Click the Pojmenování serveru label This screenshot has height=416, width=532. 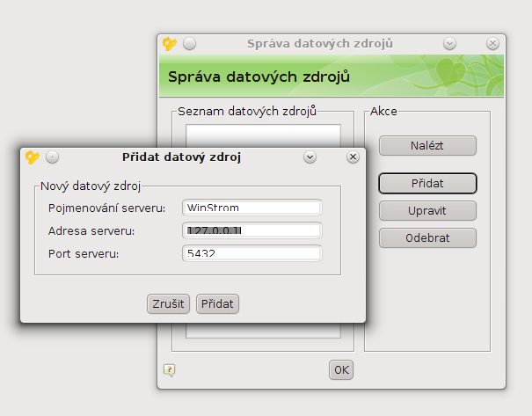point(107,208)
